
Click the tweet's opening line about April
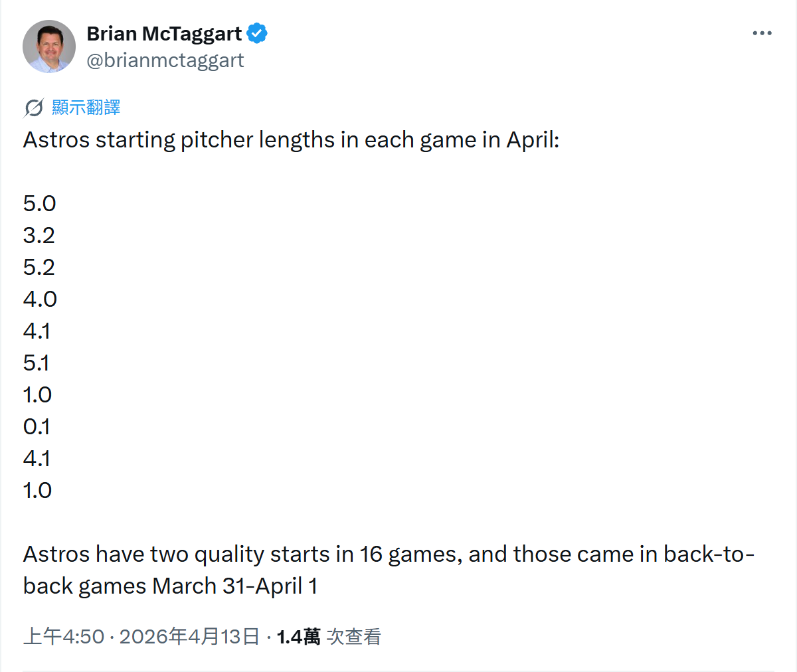click(x=291, y=140)
